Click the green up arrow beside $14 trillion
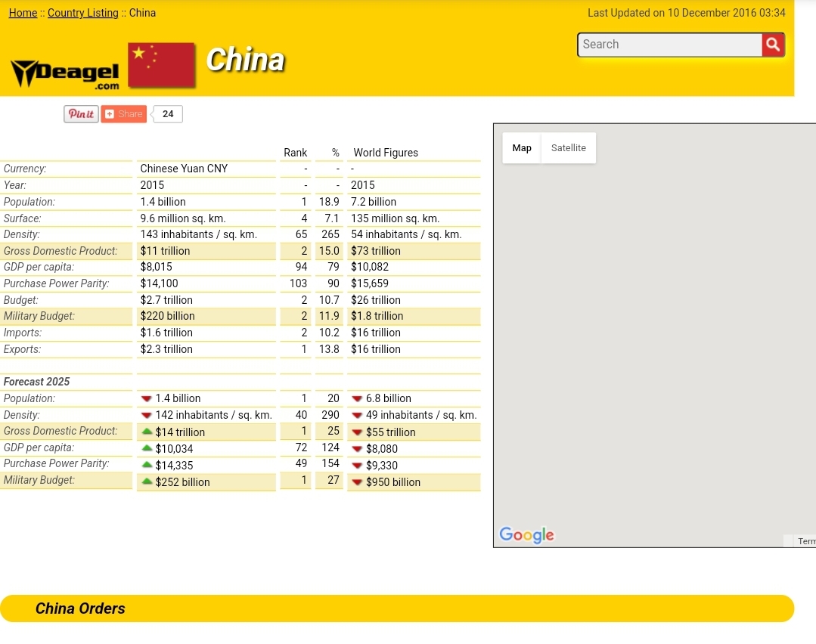The height and width of the screenshot is (644, 816). tap(147, 432)
